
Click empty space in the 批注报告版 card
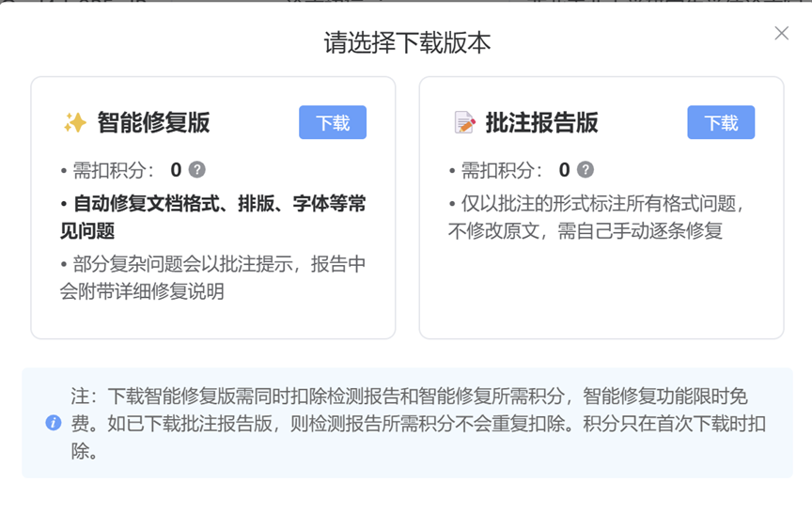point(601,291)
